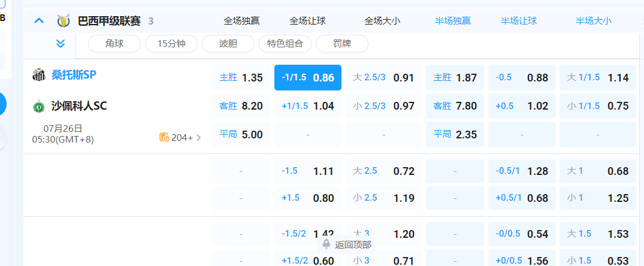Pick 大 2.5 odds 0.72
The width and height of the screenshot is (644, 266).
383,171
